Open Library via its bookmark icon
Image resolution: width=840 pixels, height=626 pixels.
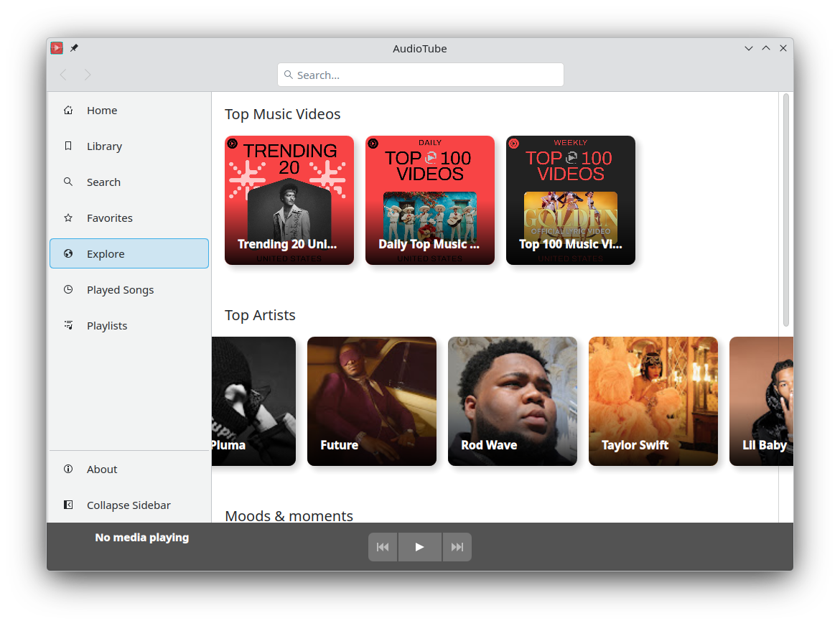pyautogui.click(x=68, y=146)
